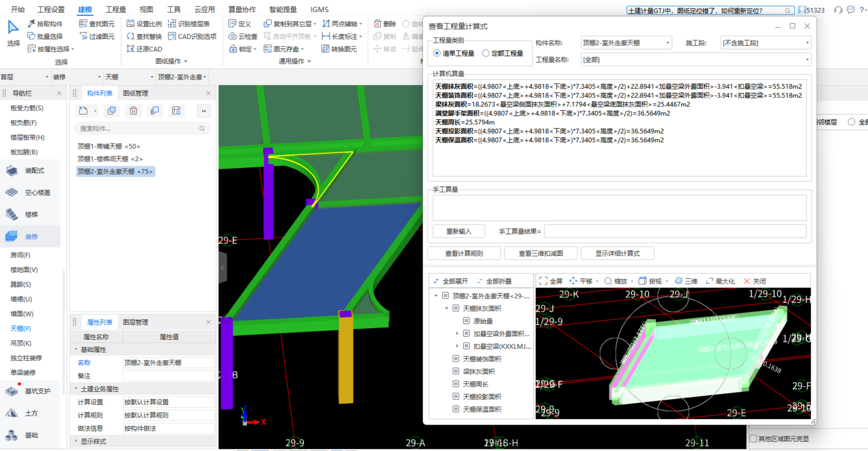Select the 定额工程量 radio button
This screenshot has width=868, height=451.
click(x=486, y=53)
